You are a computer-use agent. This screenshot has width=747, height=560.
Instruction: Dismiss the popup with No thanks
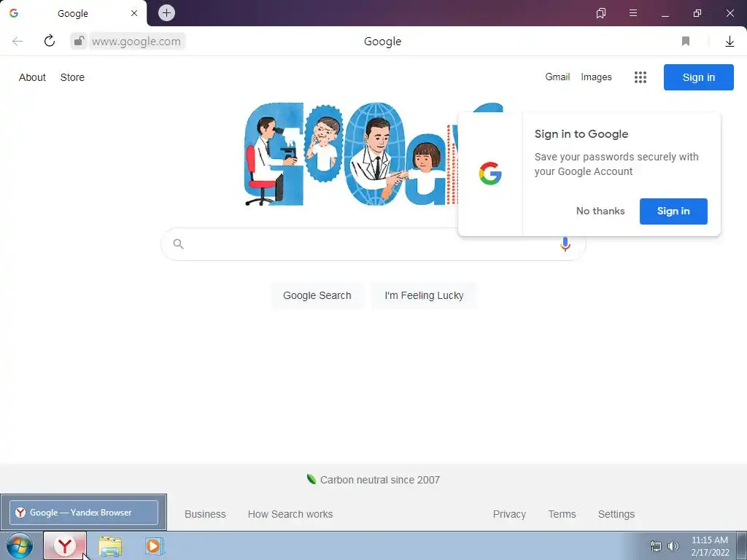pyautogui.click(x=600, y=211)
